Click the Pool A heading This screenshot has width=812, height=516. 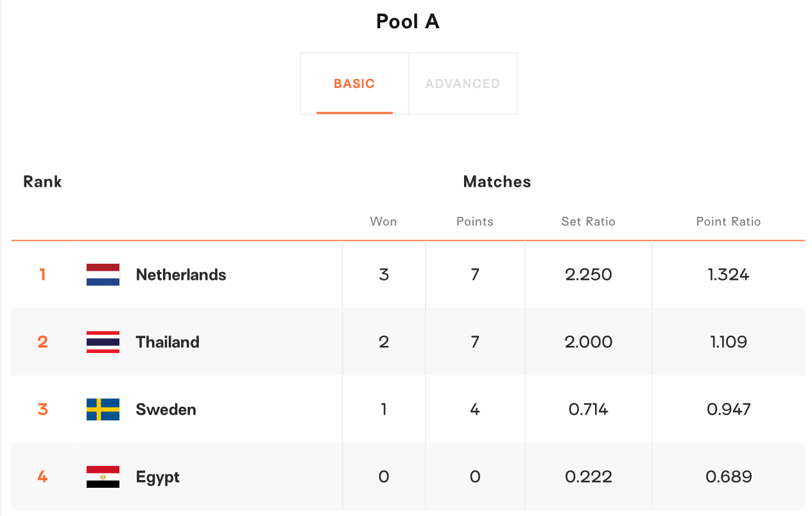(x=408, y=21)
